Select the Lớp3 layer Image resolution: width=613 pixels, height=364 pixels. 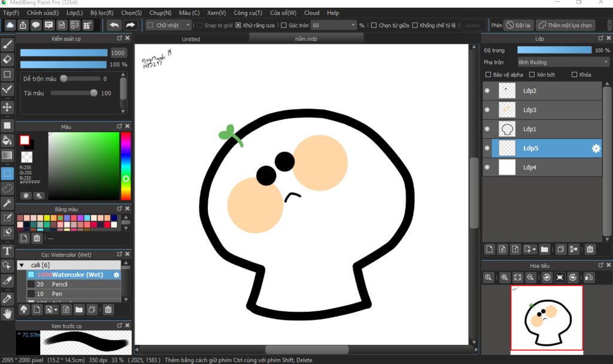click(x=542, y=110)
